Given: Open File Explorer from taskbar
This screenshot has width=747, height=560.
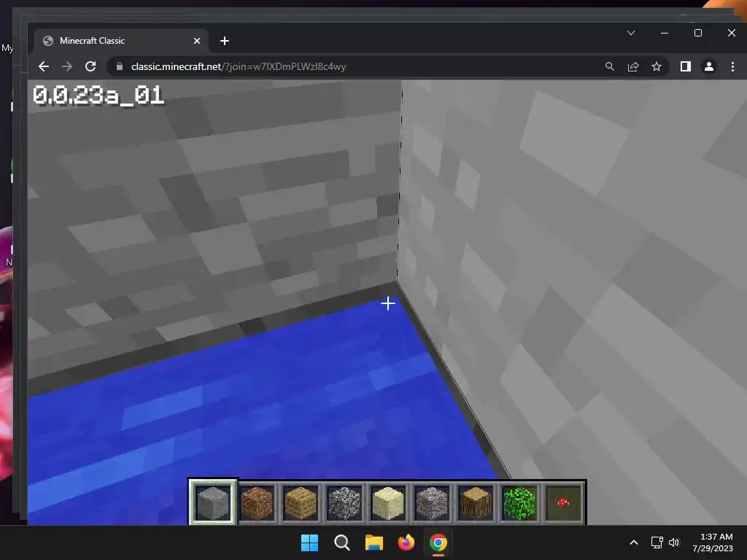Looking at the screenshot, I should [374, 542].
